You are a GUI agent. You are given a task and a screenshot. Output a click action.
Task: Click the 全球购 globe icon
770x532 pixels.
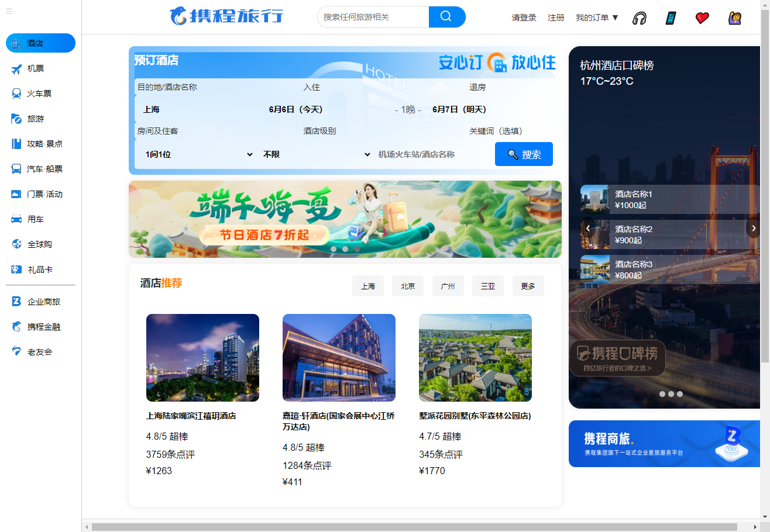pyautogui.click(x=16, y=244)
